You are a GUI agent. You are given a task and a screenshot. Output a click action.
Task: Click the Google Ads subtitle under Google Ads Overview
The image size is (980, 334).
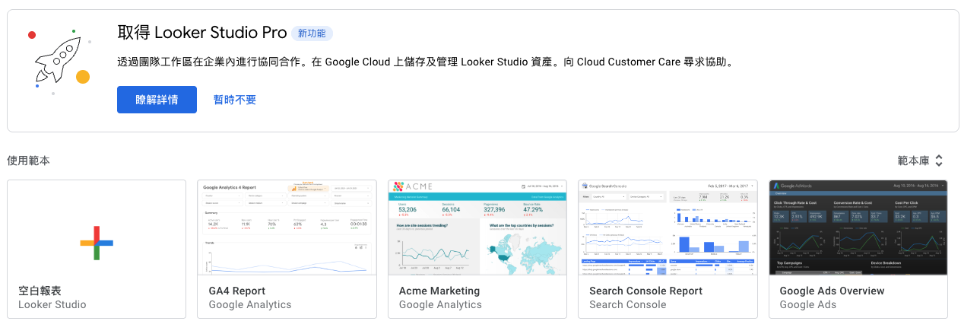(x=808, y=304)
